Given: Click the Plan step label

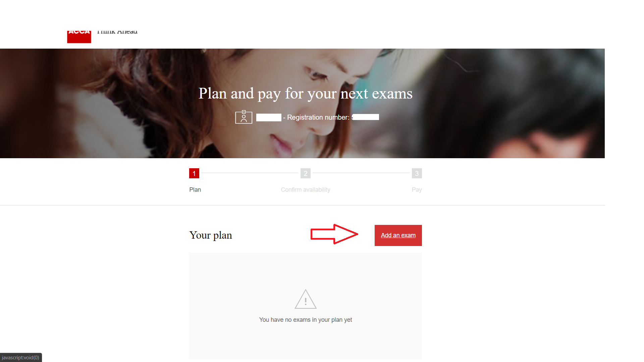Looking at the screenshot, I should click(195, 190).
